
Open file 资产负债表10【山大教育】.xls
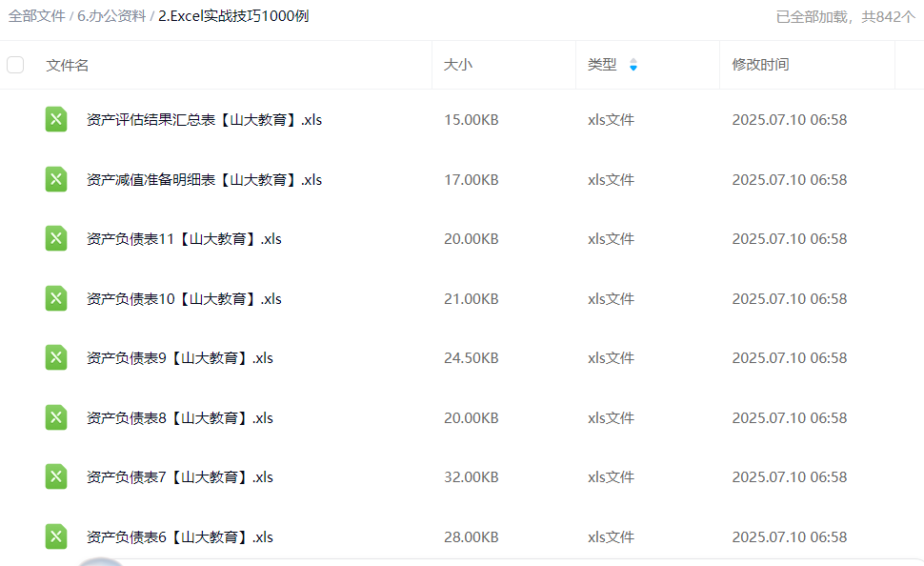[x=184, y=299]
